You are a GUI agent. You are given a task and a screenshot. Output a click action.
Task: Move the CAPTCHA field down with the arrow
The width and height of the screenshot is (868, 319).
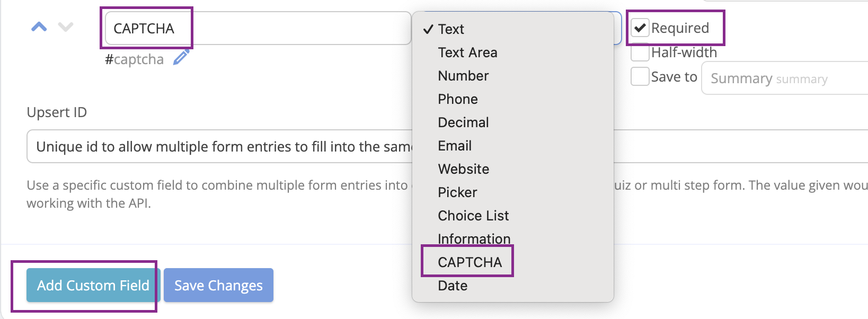pyautogui.click(x=66, y=26)
